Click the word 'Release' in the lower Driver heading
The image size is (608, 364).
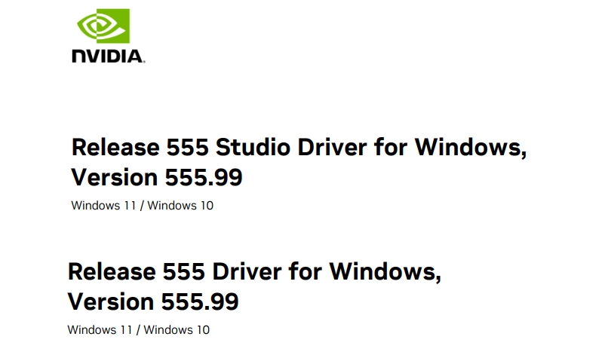click(112, 271)
